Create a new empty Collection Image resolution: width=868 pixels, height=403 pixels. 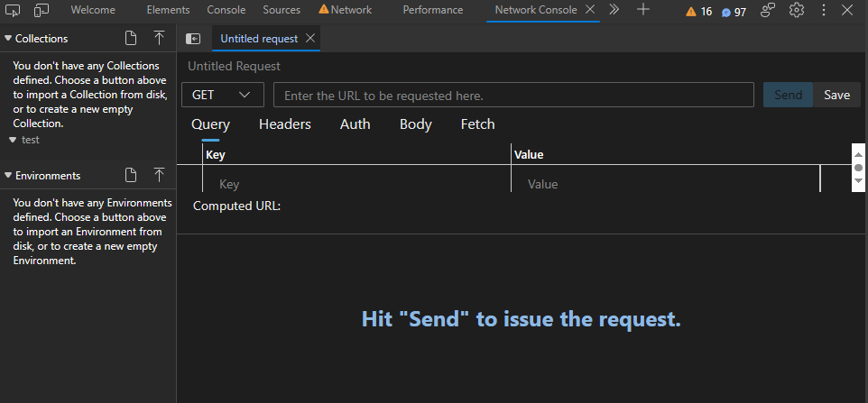(x=131, y=38)
